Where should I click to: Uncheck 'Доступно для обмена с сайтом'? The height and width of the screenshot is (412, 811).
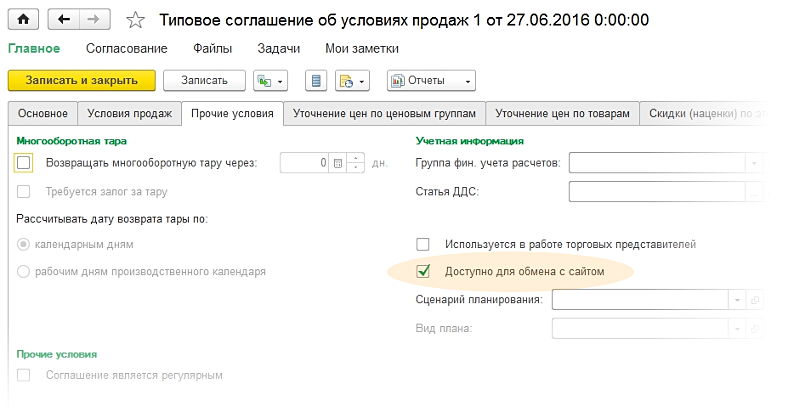[x=423, y=271]
